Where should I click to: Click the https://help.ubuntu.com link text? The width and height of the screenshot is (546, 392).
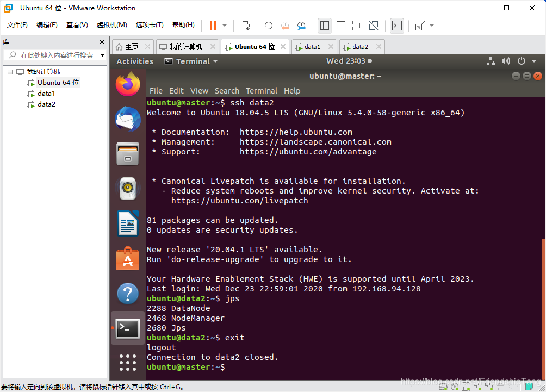pos(296,132)
